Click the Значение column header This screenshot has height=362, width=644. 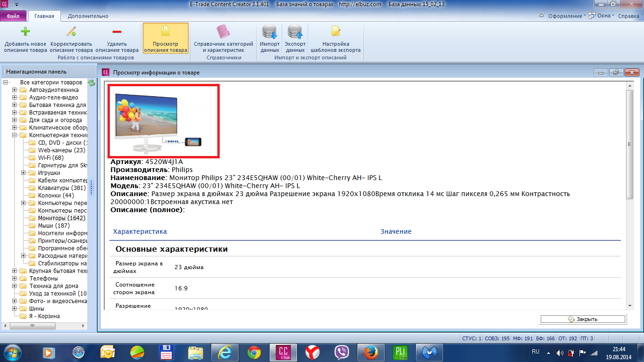396,231
